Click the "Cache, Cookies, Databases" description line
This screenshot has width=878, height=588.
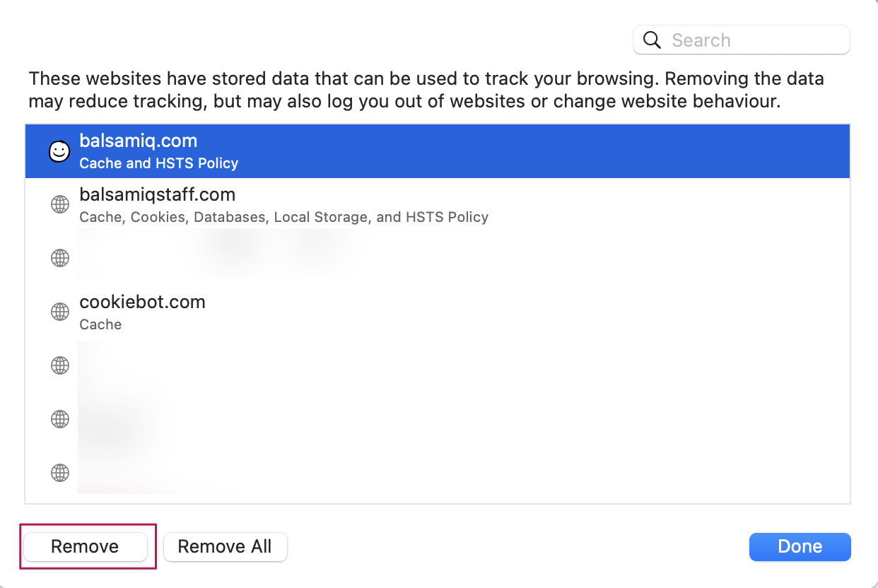tap(283, 217)
